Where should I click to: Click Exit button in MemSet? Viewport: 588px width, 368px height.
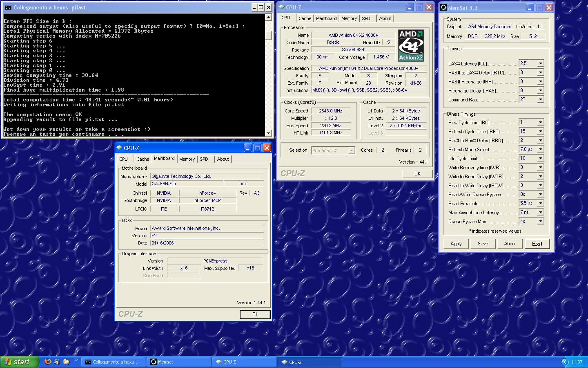[x=537, y=244]
